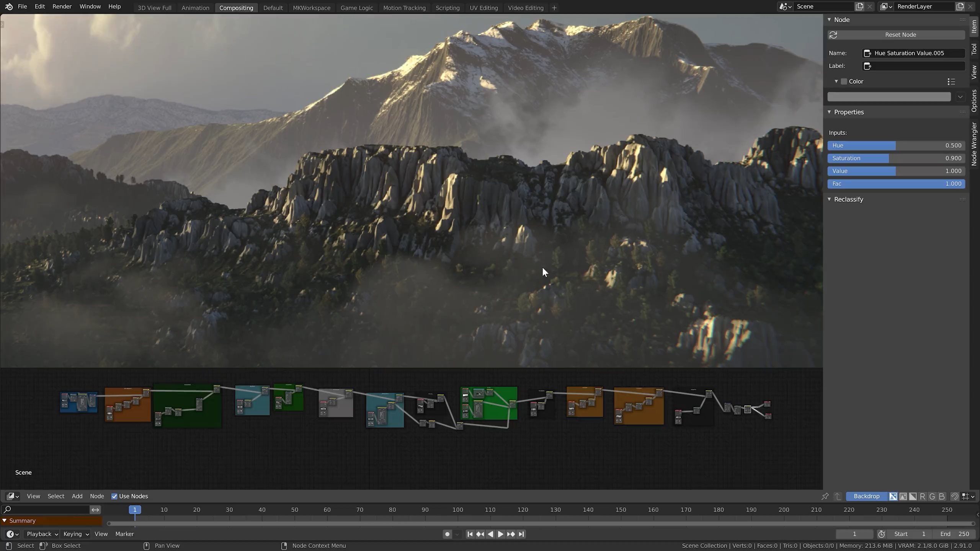
Task: Switch to the Scripting workspace tab
Action: (447, 8)
